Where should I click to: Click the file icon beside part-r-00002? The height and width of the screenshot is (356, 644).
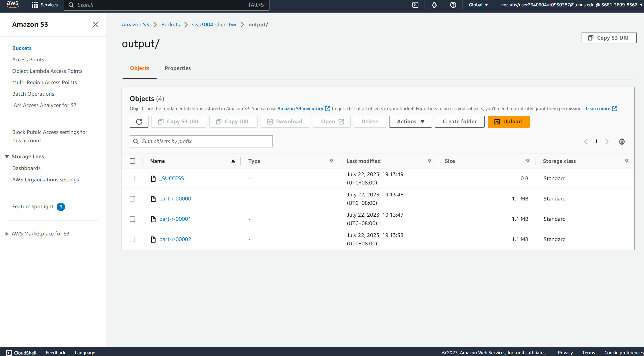click(153, 240)
